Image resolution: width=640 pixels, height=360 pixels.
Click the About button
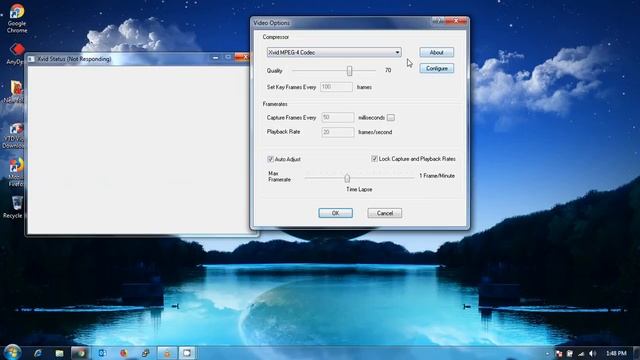(436, 52)
